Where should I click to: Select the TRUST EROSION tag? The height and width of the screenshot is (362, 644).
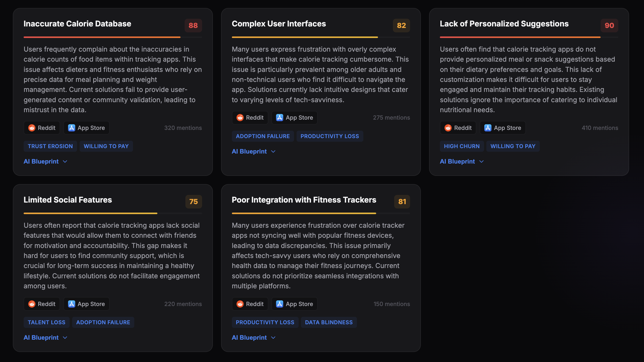coord(50,146)
